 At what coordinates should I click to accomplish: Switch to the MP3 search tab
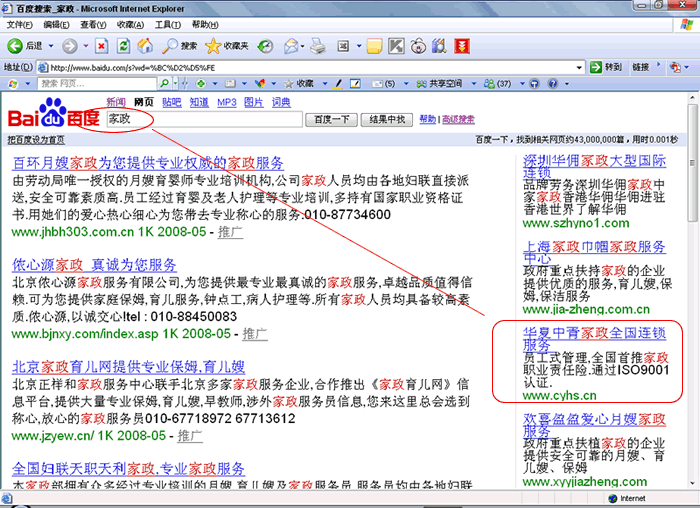[x=227, y=102]
